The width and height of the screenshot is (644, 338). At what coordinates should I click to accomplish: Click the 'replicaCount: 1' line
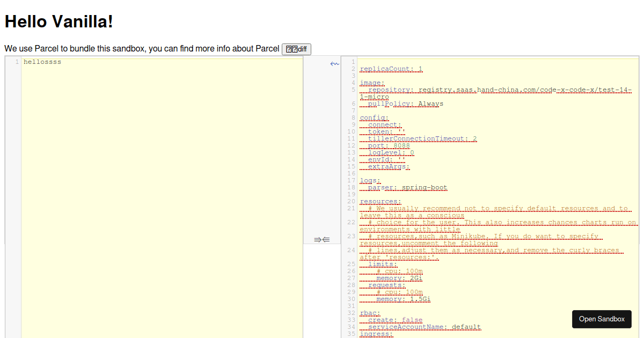tap(391, 69)
